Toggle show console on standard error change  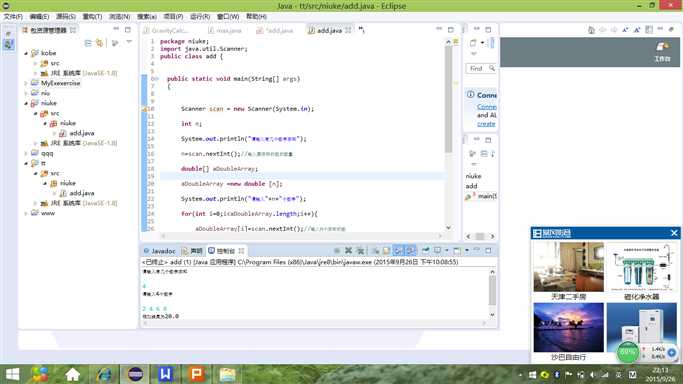(x=410, y=250)
